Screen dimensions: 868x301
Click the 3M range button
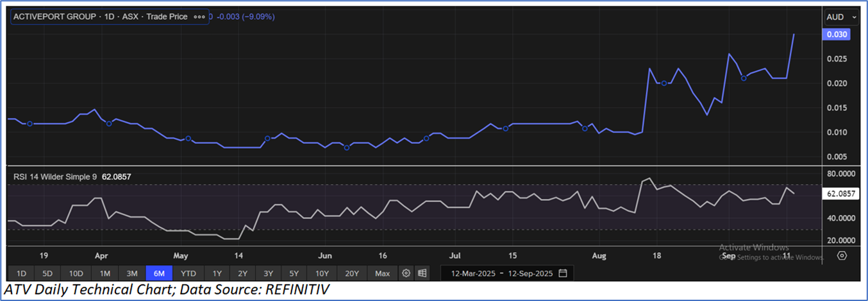[132, 273]
